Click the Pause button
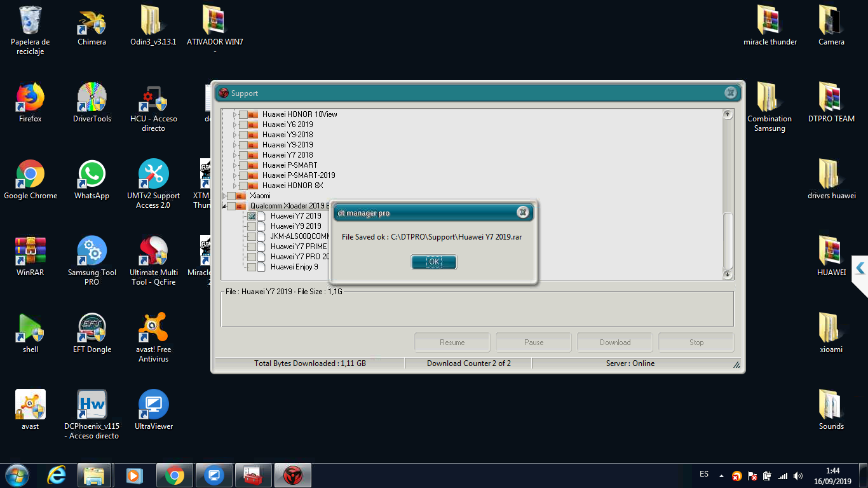The width and height of the screenshot is (868, 488). coord(534,342)
